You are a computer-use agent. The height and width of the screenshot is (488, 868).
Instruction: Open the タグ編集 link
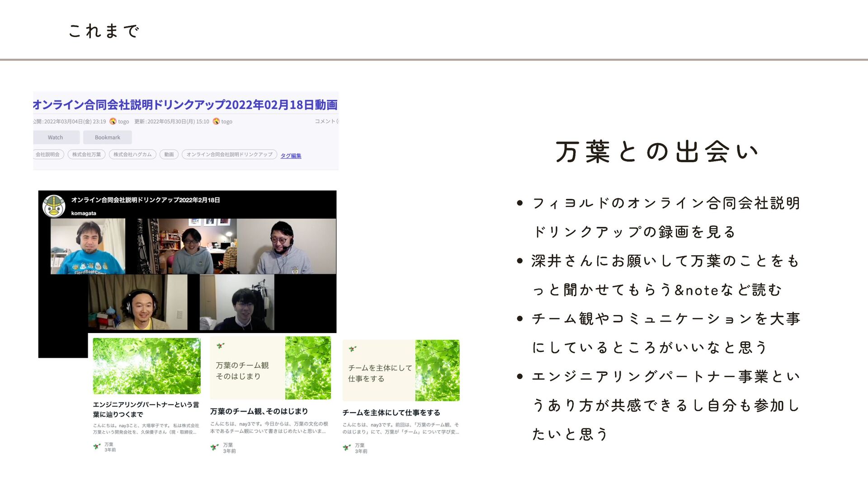pyautogui.click(x=291, y=156)
